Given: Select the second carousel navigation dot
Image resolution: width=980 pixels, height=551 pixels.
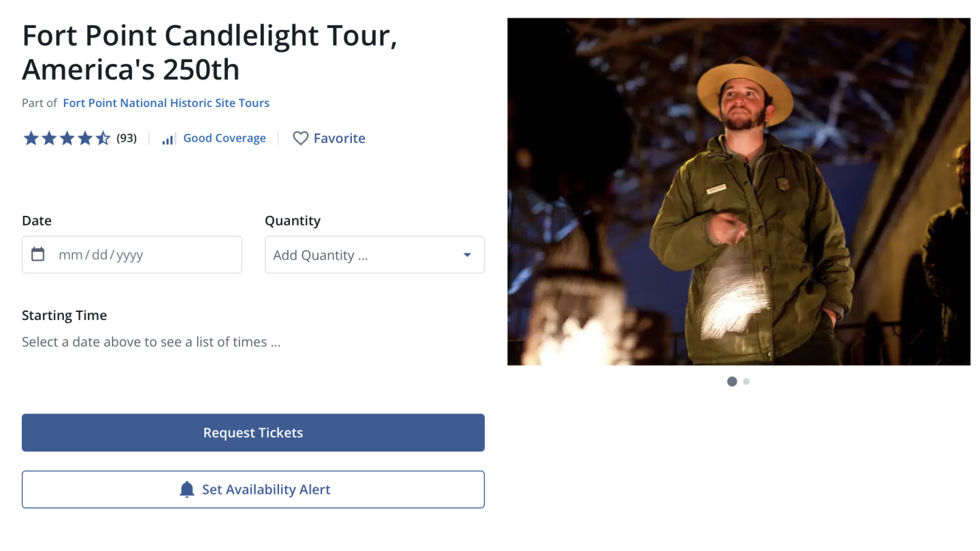Looking at the screenshot, I should coord(746,381).
